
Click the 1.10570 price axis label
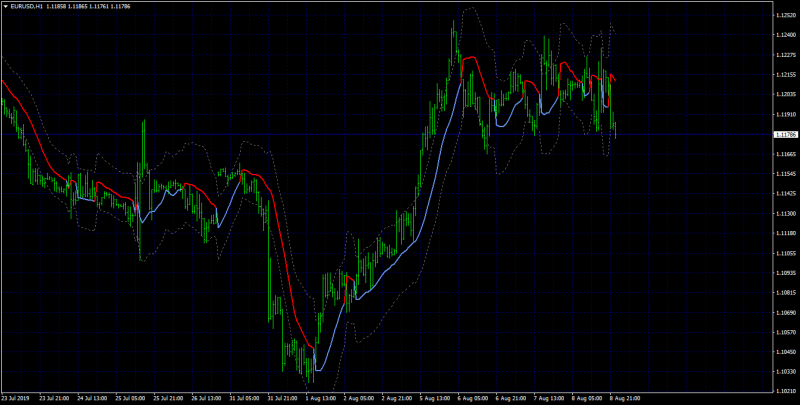(785, 333)
